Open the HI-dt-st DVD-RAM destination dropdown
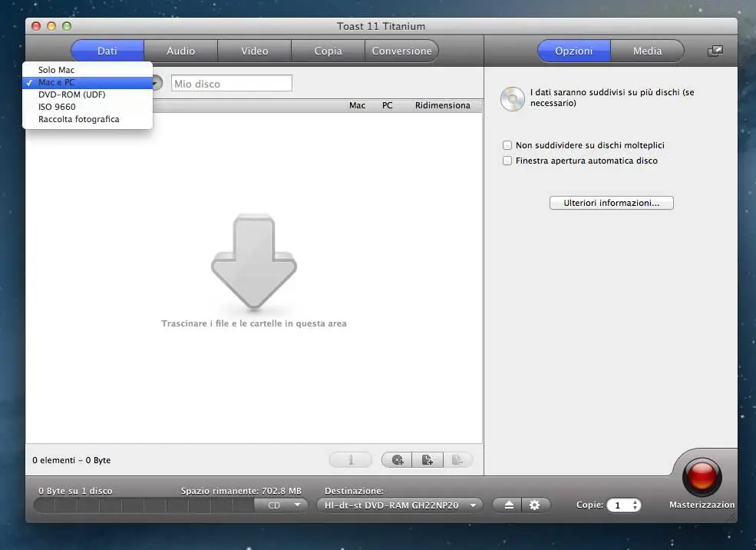This screenshot has width=756, height=550. tap(398, 505)
